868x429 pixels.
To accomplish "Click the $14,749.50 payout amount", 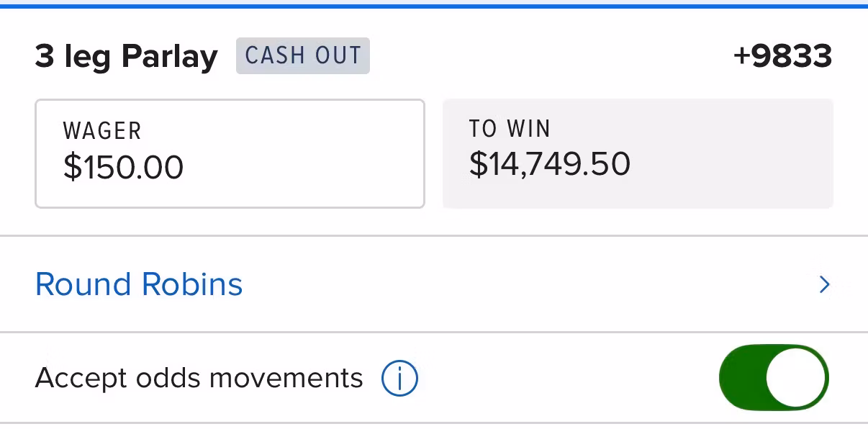I will click(550, 164).
